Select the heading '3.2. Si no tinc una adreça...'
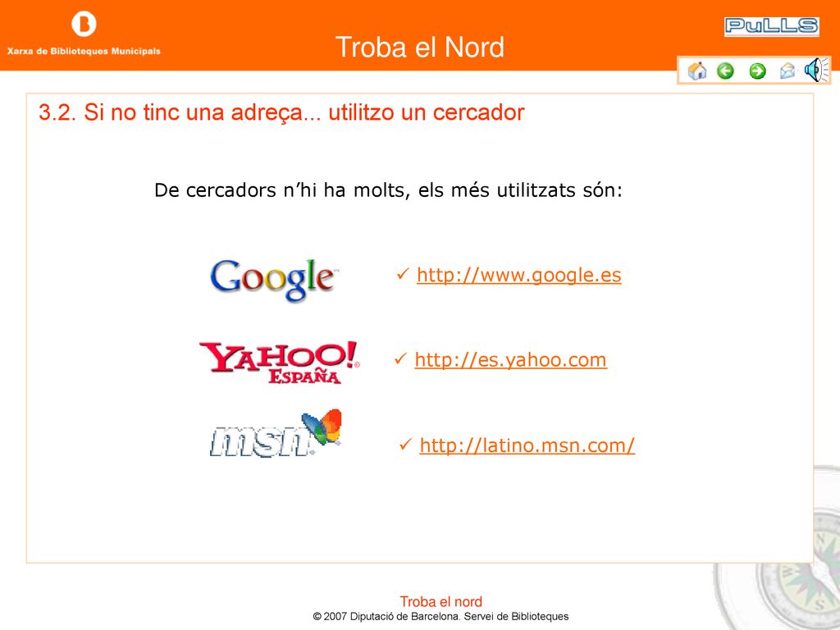This screenshot has width=840, height=630. coord(180,112)
